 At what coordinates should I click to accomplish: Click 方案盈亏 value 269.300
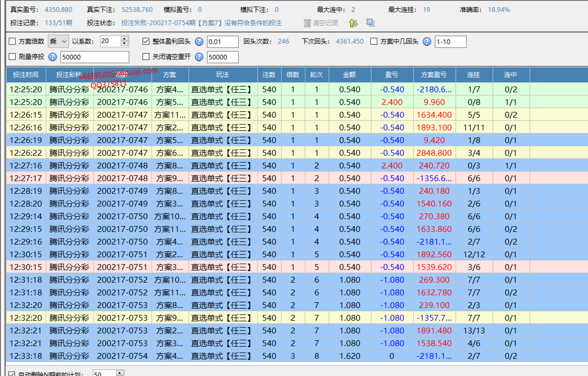point(434,280)
